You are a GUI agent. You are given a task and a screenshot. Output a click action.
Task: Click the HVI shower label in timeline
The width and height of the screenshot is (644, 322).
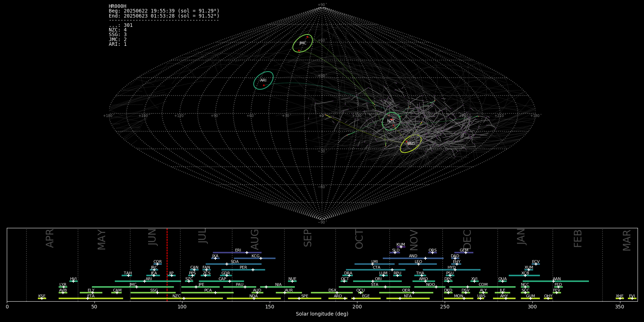click(x=73, y=279)
